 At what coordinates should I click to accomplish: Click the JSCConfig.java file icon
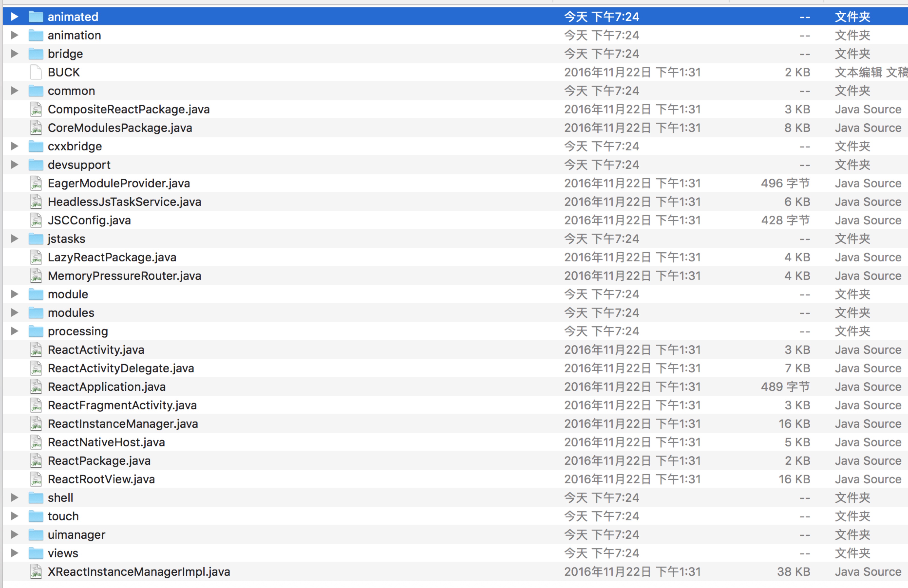36,220
